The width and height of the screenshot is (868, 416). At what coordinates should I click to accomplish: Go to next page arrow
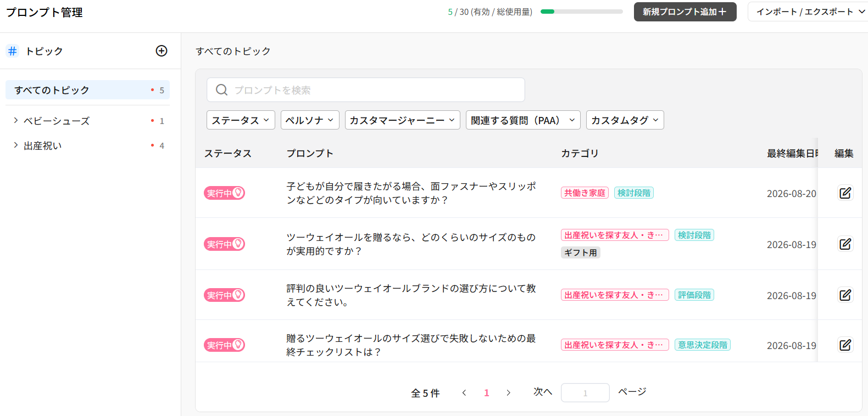pyautogui.click(x=508, y=393)
